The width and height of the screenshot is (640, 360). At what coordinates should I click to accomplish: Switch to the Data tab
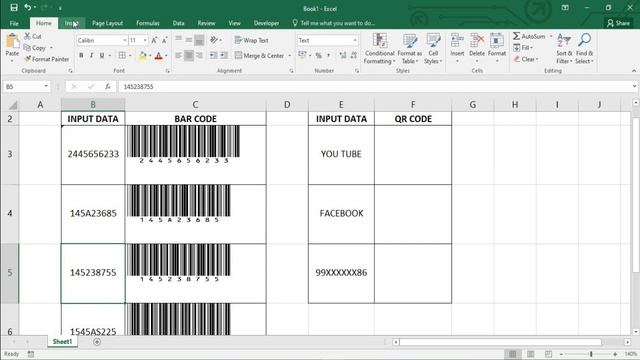pyautogui.click(x=178, y=23)
